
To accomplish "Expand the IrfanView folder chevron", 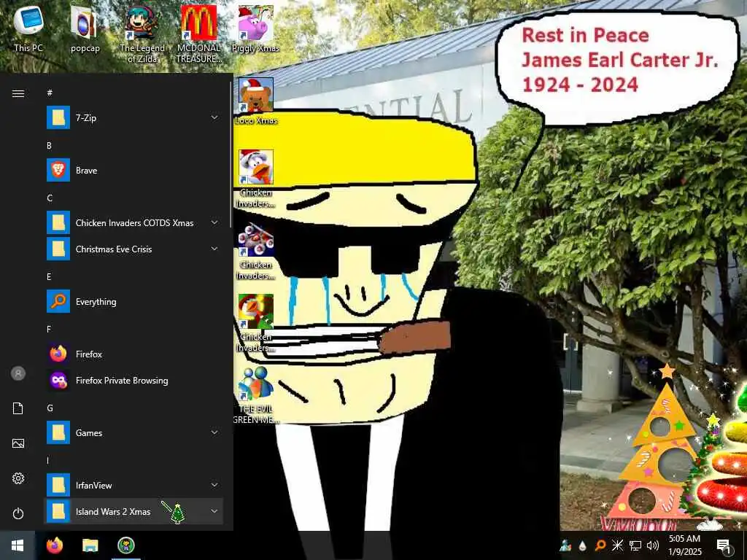I will tap(214, 485).
